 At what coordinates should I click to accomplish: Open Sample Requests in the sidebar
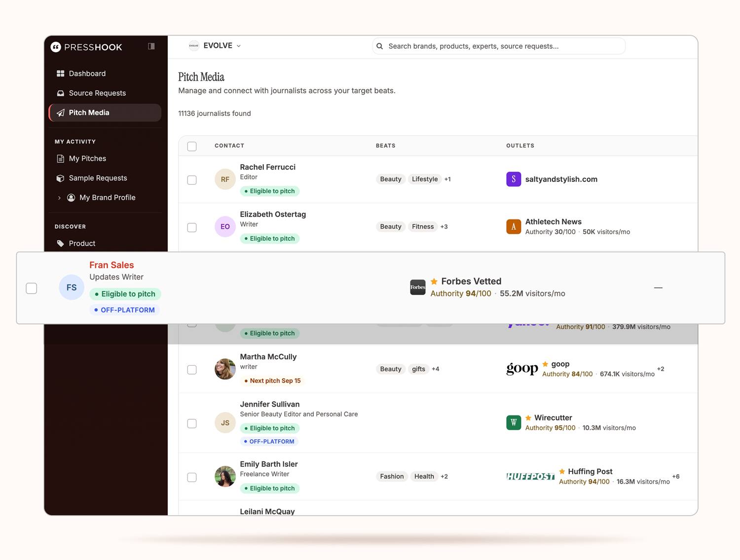pyautogui.click(x=105, y=178)
